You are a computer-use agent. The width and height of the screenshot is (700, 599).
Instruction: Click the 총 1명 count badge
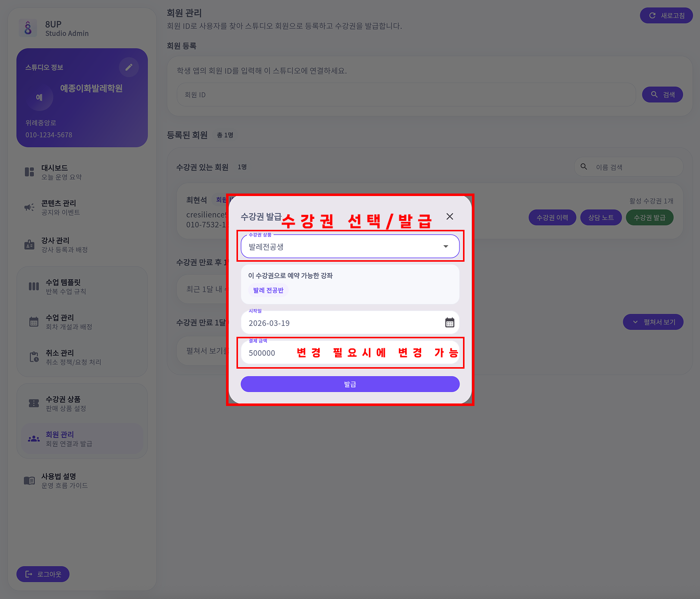(225, 135)
